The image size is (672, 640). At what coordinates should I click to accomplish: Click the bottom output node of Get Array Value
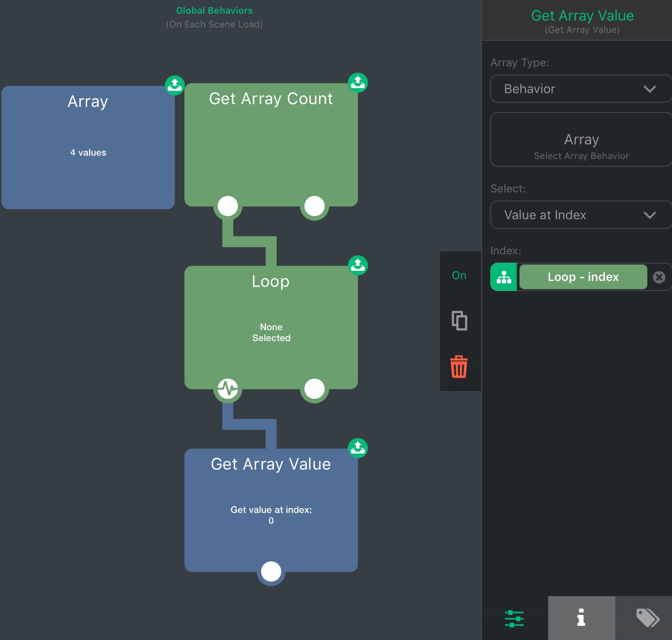point(271,571)
